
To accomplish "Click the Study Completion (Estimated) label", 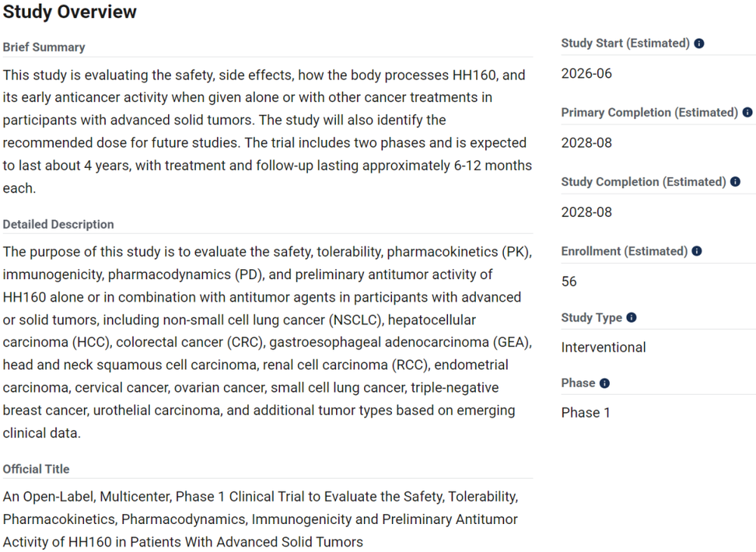I will (644, 182).
